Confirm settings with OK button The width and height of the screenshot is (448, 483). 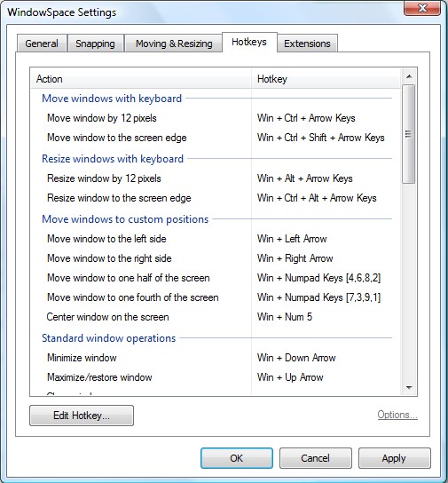coord(237,458)
